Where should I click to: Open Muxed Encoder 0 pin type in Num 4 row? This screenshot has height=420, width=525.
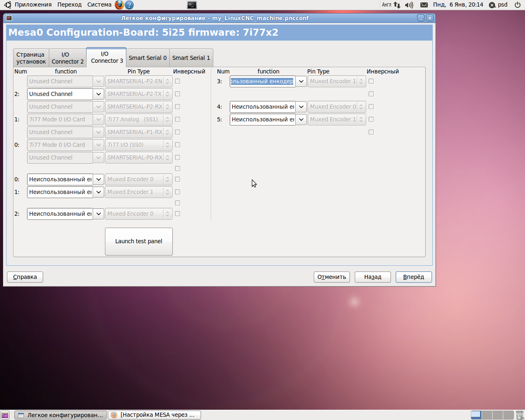click(x=337, y=107)
